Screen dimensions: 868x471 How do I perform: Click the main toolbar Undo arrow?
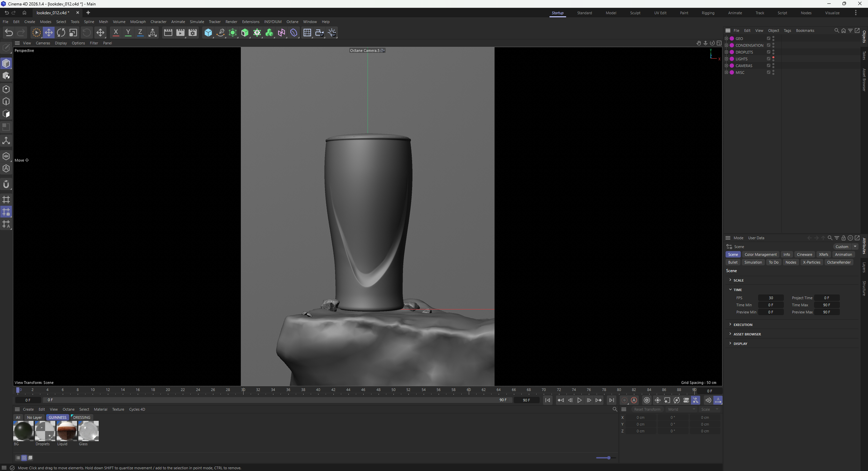tap(9, 33)
